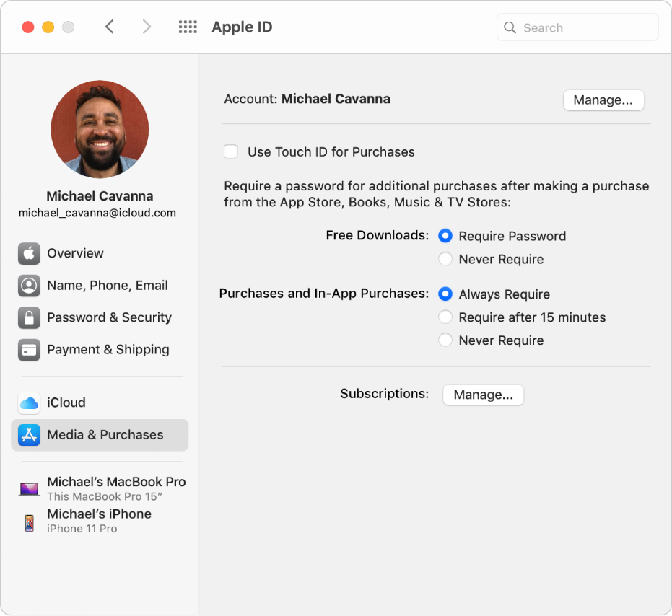Open account Manage options

point(603,100)
